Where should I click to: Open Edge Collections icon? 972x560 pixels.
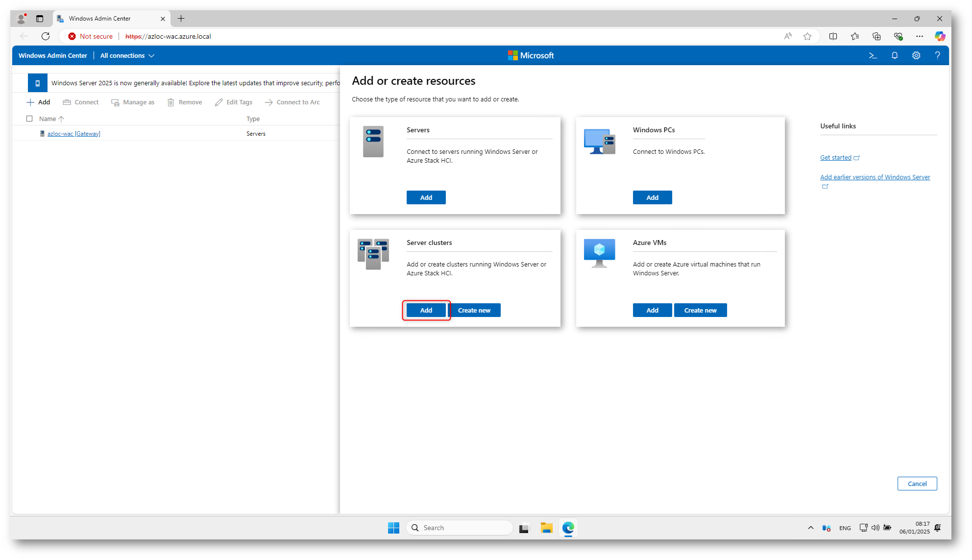point(876,36)
